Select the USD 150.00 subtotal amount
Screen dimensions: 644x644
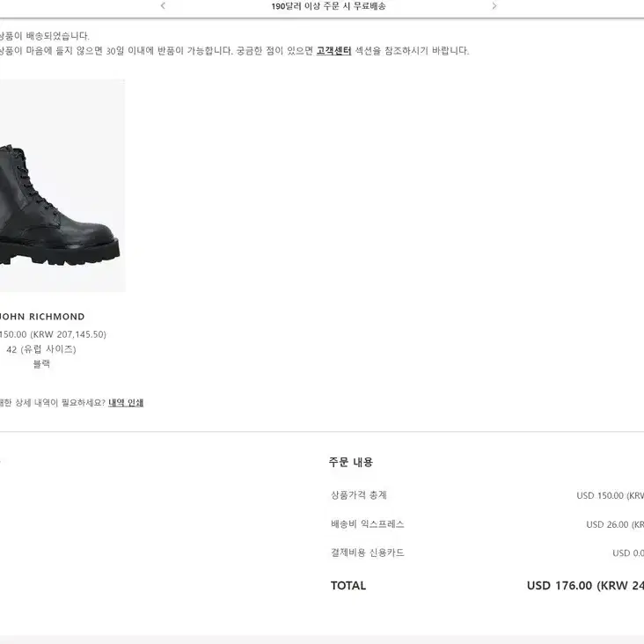point(600,495)
